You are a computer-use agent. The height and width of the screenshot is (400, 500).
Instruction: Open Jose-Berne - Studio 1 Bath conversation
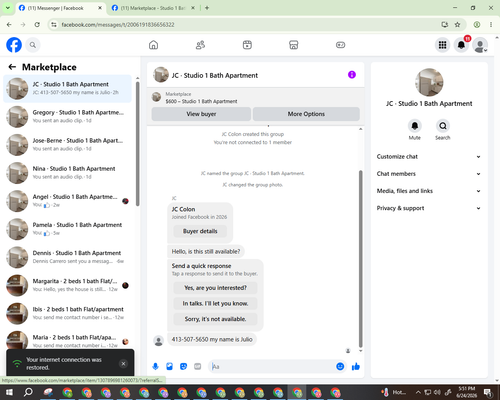coord(67,145)
